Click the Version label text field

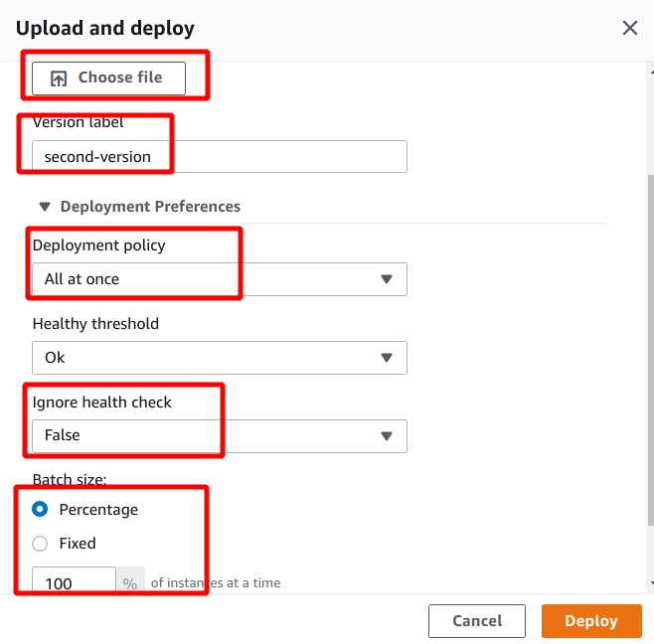220,156
